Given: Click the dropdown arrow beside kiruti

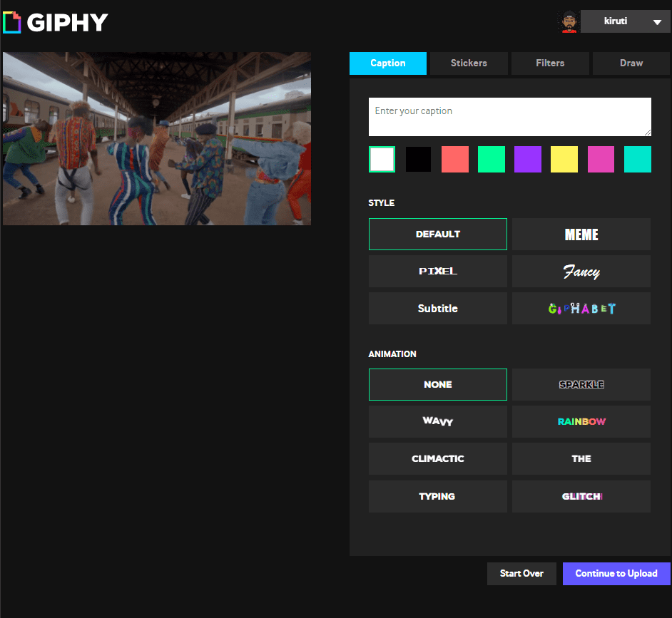Looking at the screenshot, I should tap(657, 22).
